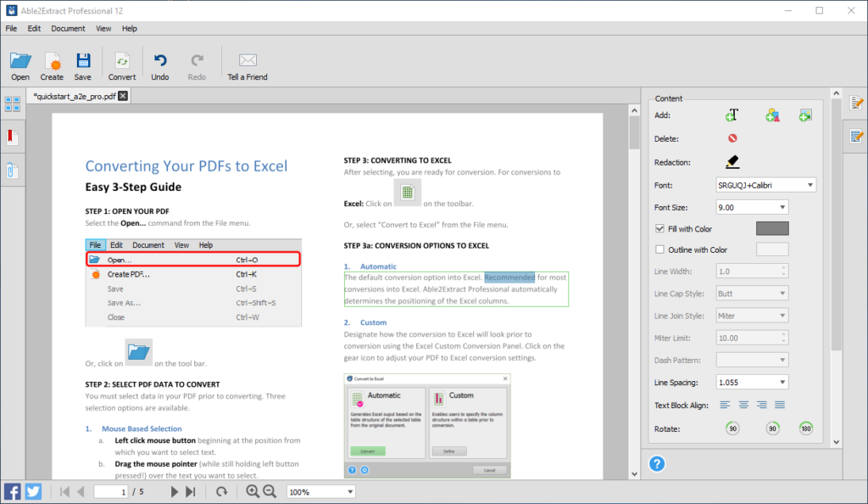Align text block right
868x504 pixels.
[x=762, y=405]
